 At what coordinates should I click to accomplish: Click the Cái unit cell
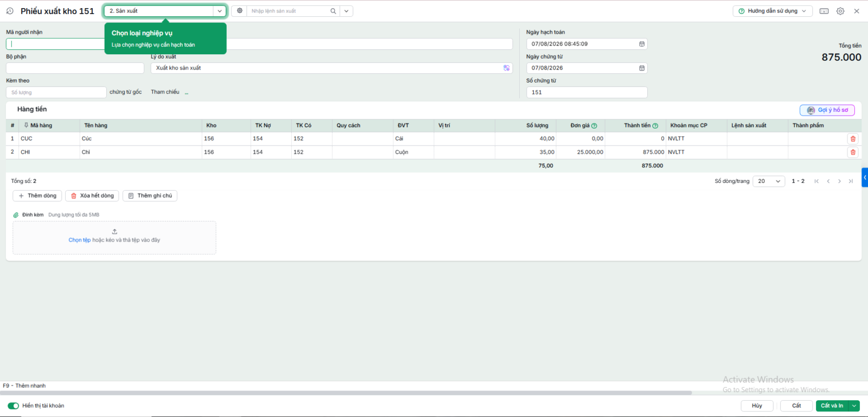pos(413,139)
